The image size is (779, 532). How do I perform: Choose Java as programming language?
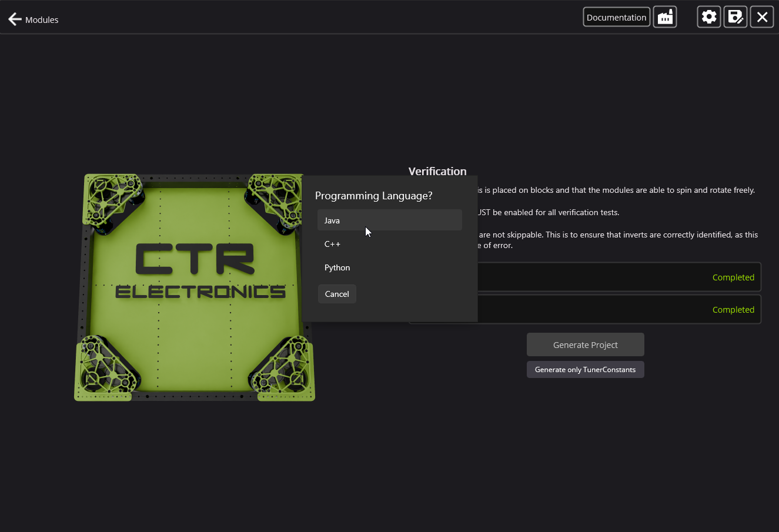(390, 220)
